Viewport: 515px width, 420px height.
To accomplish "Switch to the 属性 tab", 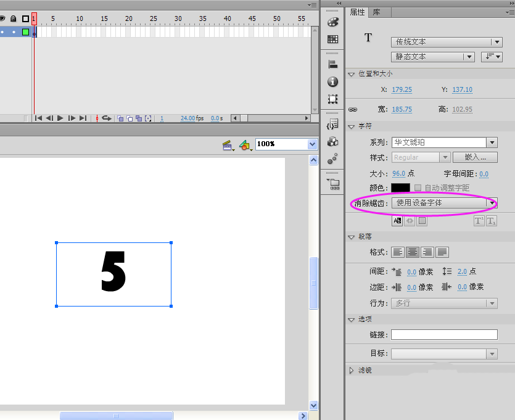I will [x=357, y=12].
